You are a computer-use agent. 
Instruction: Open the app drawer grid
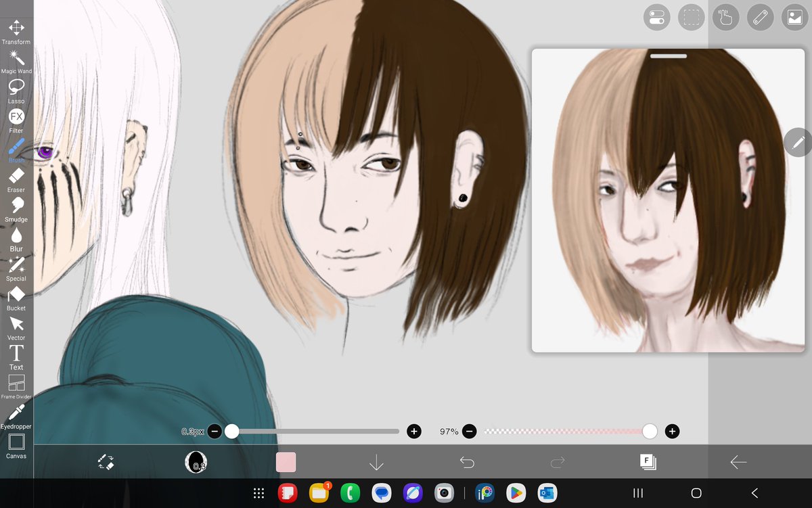[258, 493]
